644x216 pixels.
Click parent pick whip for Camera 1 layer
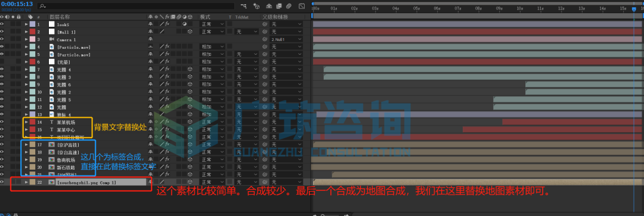tap(265, 39)
